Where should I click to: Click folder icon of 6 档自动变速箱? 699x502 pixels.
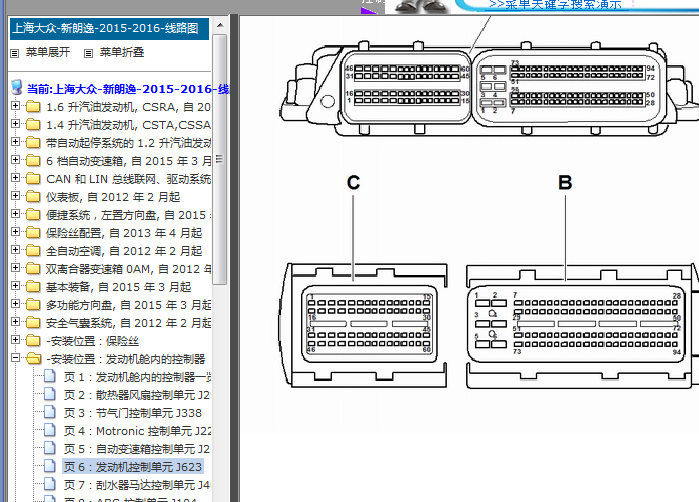(x=33, y=160)
